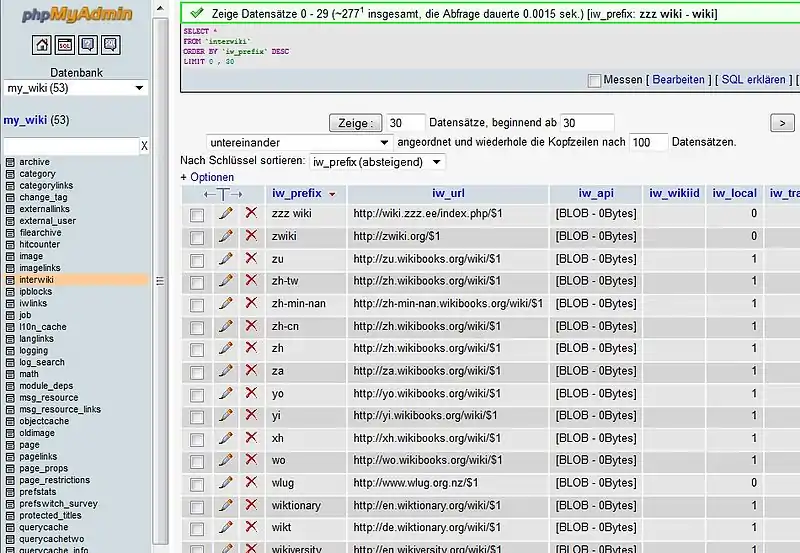This screenshot has height=553, width=800.
Task: Edit the zzz wiki row pencil icon
Action: (x=226, y=213)
